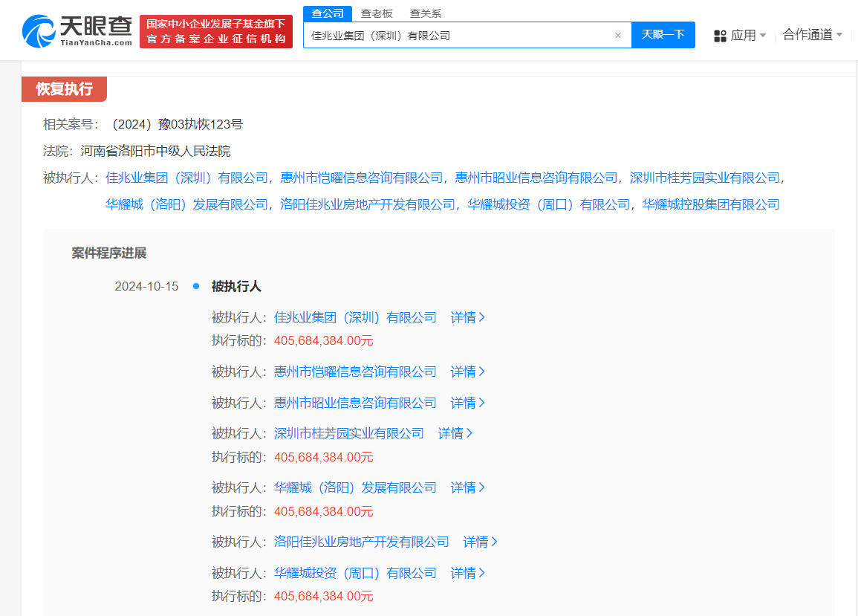The height and width of the screenshot is (616, 858).
Task: View 详情 for 惠州市恺曜信息咨询有限公司
Action: 467,372
